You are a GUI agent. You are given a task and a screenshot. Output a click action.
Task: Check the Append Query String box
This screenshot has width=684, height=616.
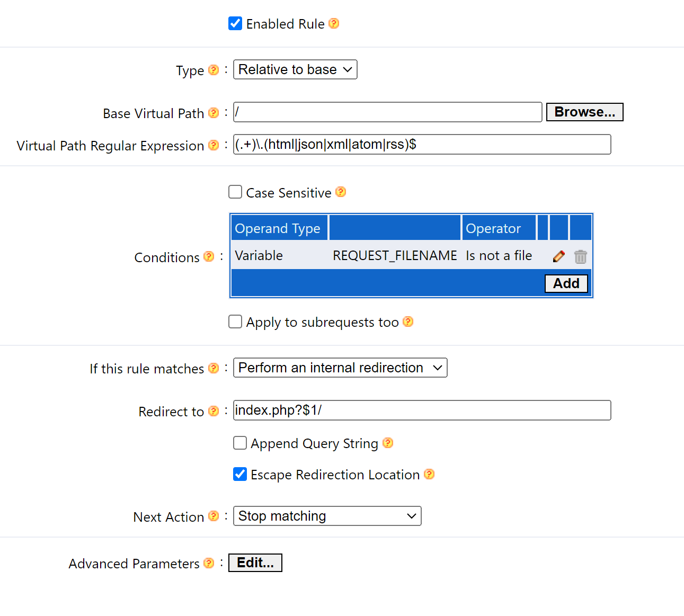point(240,443)
